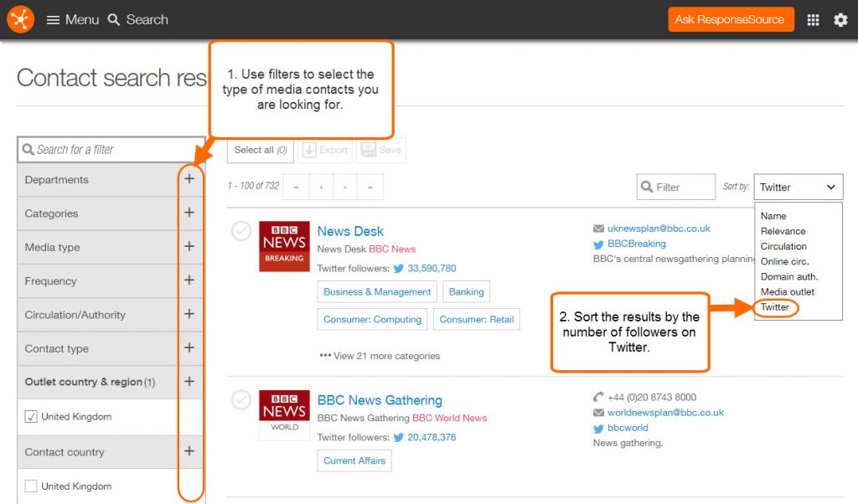The width and height of the screenshot is (858, 504).
Task: Click the Search magnifier in top bar
Action: [x=114, y=20]
